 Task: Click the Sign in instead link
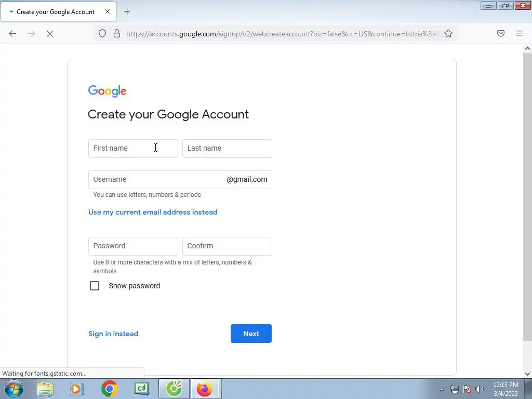click(113, 334)
